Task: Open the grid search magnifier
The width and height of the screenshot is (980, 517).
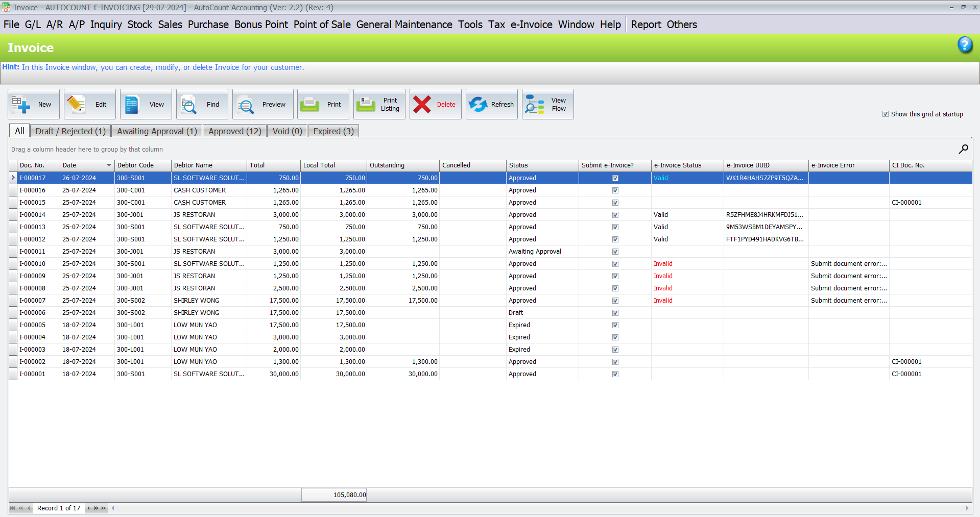Action: [964, 149]
